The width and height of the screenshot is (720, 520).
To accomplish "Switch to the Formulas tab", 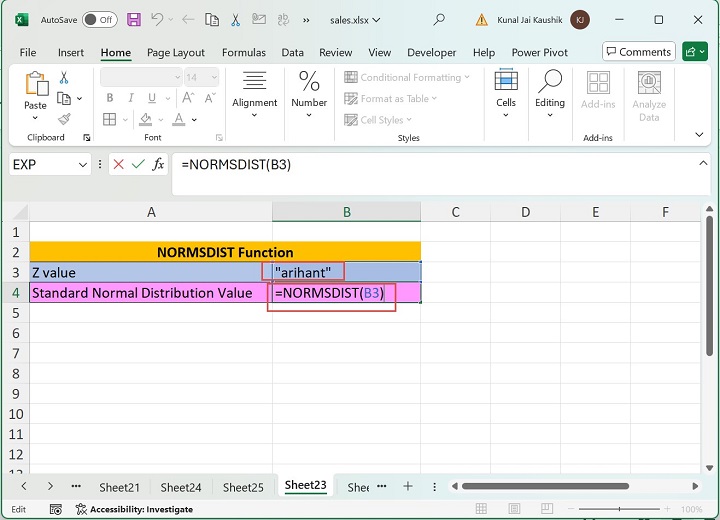I will tap(244, 52).
